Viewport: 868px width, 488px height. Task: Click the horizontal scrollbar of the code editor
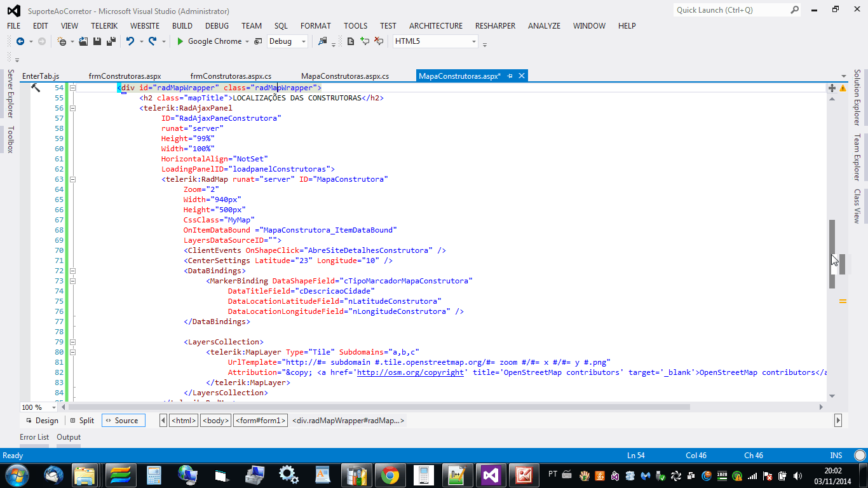pos(381,407)
